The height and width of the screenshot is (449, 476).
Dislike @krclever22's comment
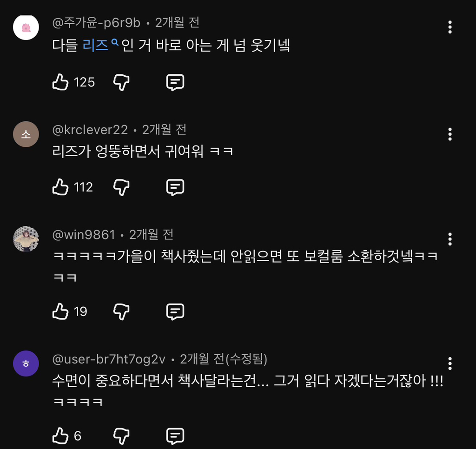121,187
